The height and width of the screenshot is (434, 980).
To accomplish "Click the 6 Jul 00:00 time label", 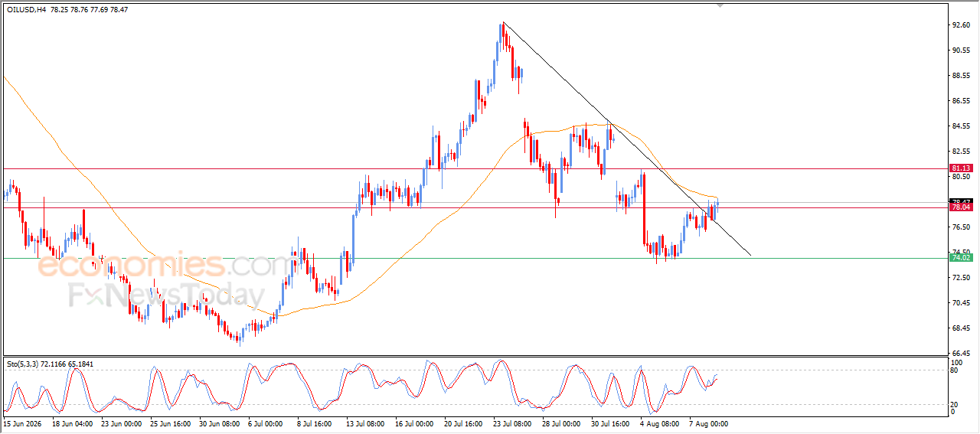I will tap(264, 423).
